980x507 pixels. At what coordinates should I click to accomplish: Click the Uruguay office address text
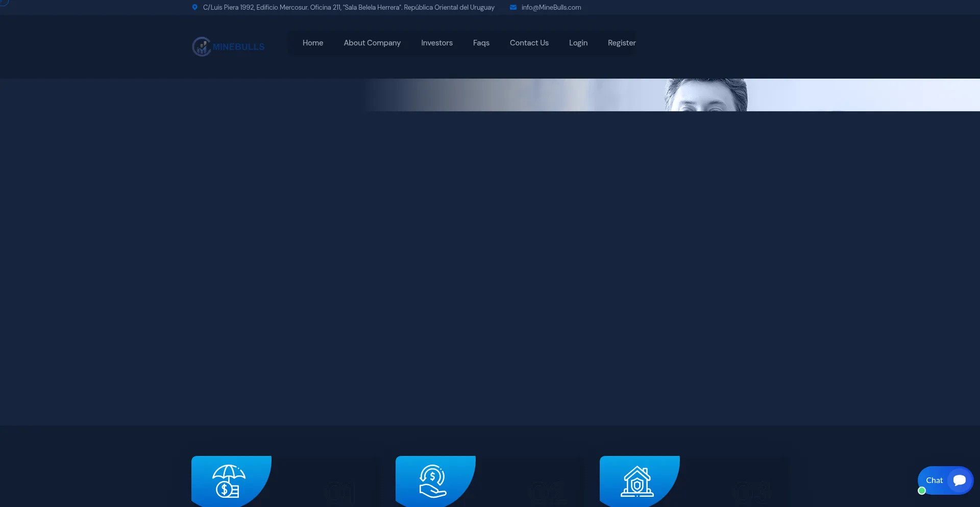(349, 7)
